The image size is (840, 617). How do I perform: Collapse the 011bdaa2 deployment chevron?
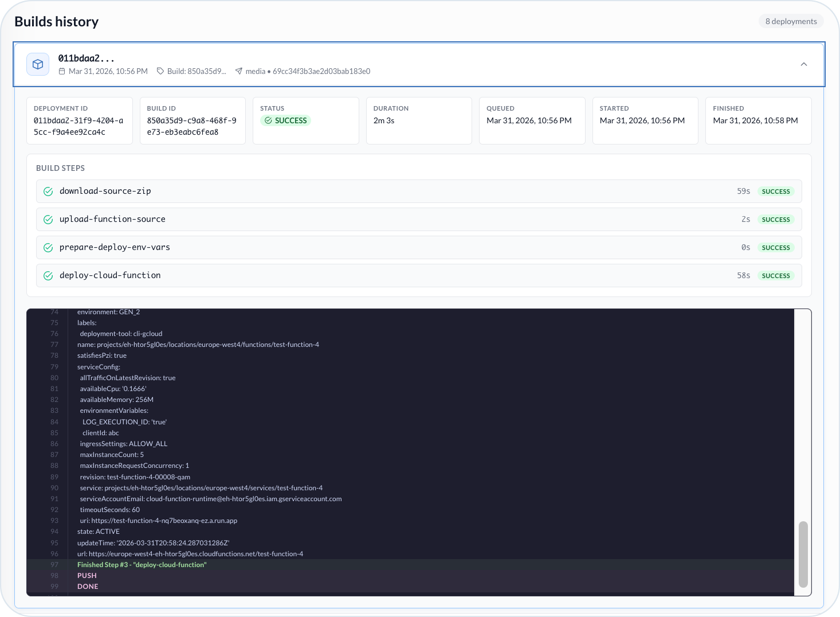click(804, 64)
